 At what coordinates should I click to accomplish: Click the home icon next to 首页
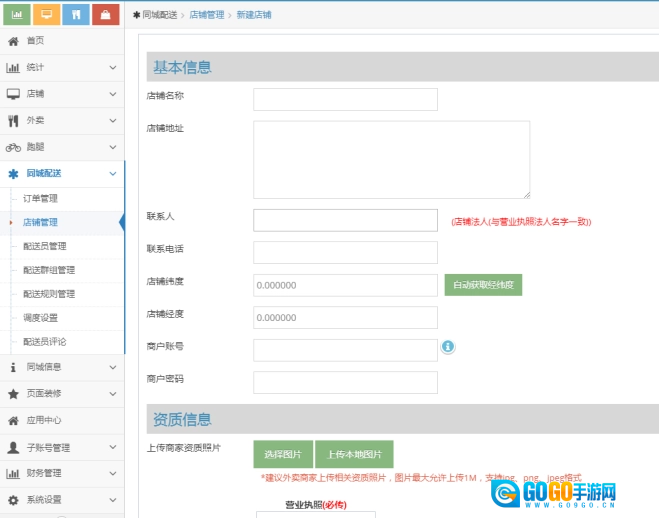point(13,41)
